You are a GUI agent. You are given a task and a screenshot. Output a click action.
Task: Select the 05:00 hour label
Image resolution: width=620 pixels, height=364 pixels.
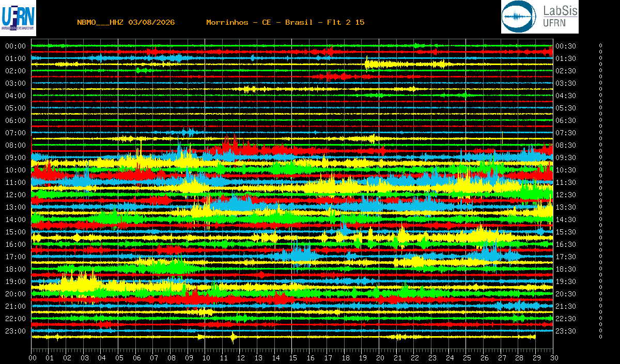coord(16,108)
